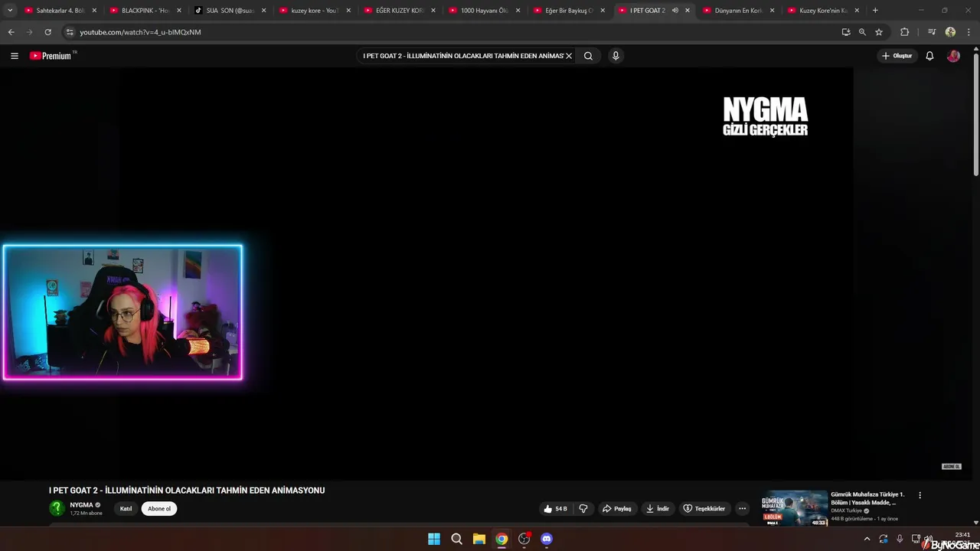
Task: Open a new browser tab
Action: pos(875,11)
